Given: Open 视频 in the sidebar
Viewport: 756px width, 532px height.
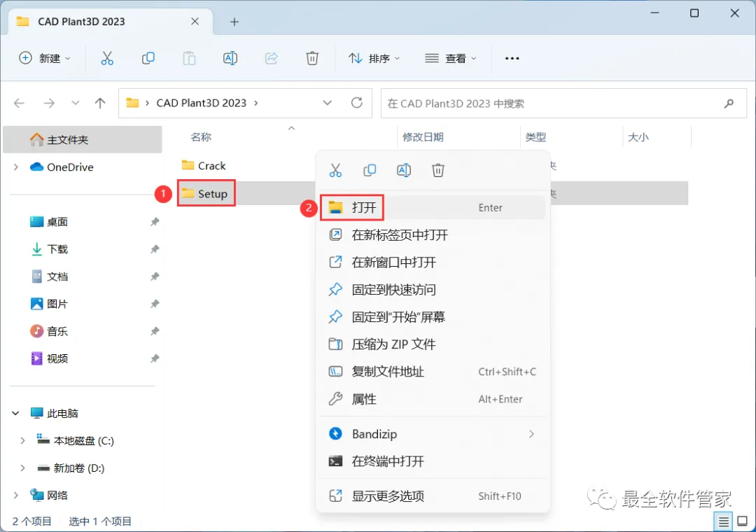Looking at the screenshot, I should [49, 359].
